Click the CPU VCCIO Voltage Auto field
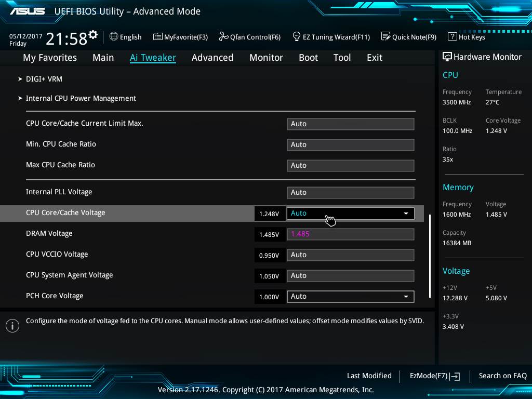Image resolution: width=532 pixels, height=399 pixels. (351, 255)
